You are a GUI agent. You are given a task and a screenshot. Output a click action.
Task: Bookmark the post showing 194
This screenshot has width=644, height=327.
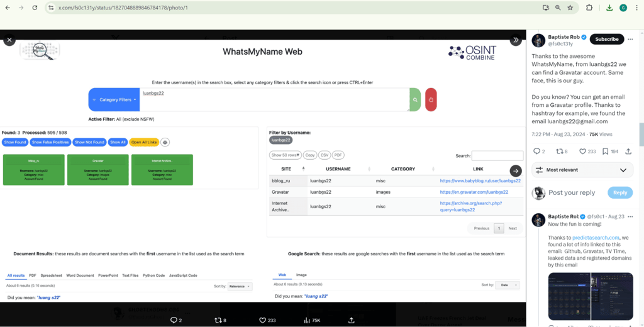tap(606, 151)
